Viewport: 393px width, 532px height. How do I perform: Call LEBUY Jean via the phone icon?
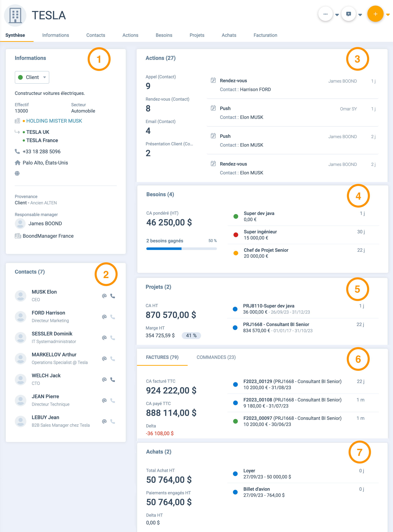[113, 421]
